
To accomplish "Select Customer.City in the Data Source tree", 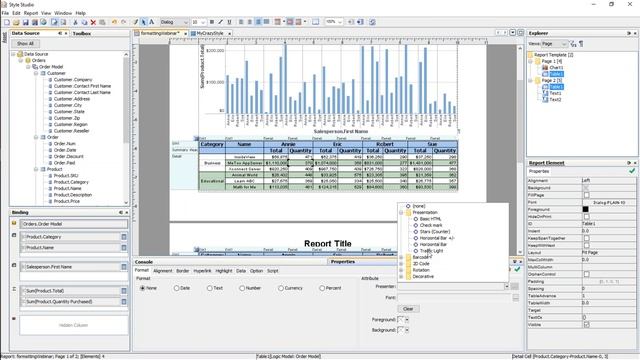I will click(67, 105).
